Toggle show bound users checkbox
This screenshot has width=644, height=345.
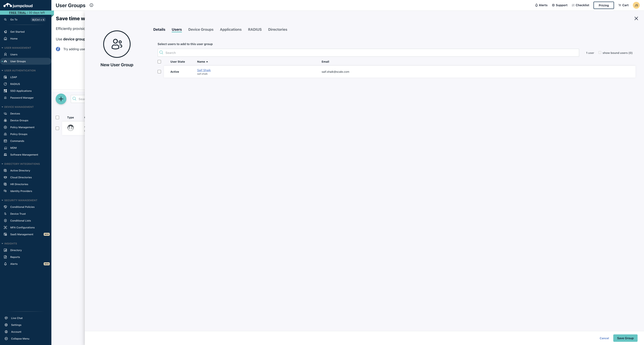click(x=600, y=52)
